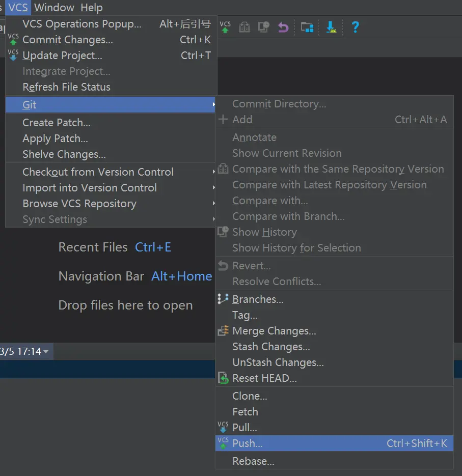Click Show History for Selection entry

334,248
